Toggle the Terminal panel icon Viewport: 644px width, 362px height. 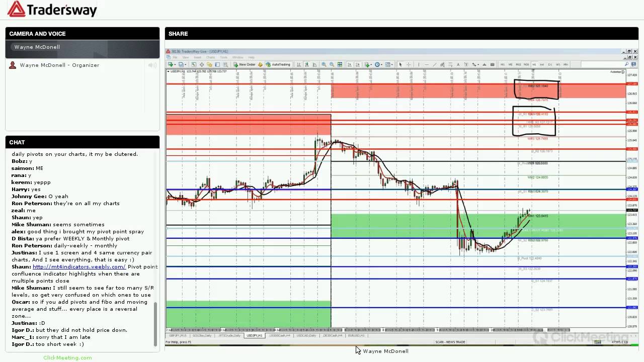(217, 64)
